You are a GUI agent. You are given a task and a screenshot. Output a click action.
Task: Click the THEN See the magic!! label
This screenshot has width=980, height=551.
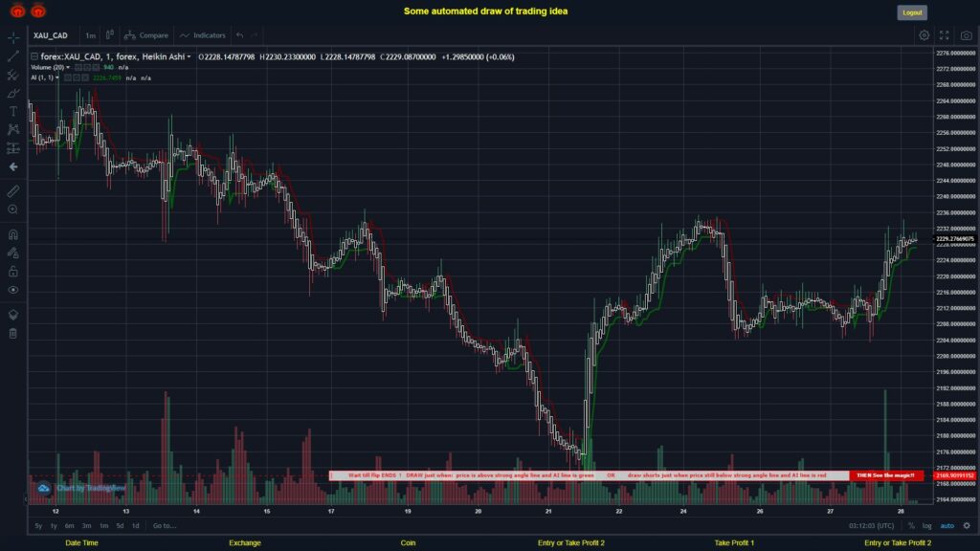click(x=885, y=475)
